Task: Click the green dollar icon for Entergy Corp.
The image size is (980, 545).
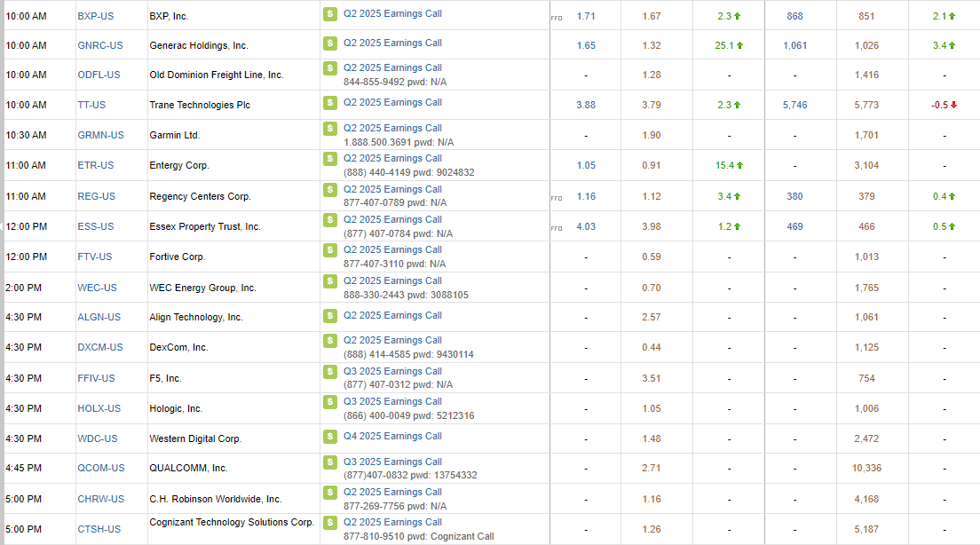Action: [330, 159]
